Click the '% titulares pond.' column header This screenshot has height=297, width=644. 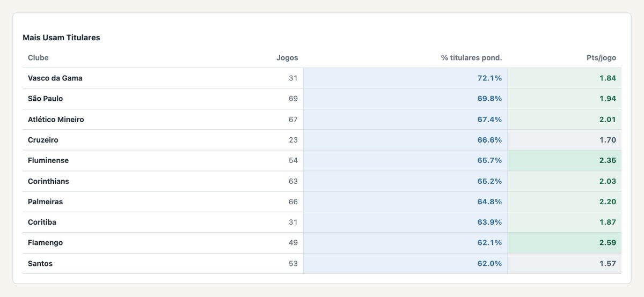point(471,57)
